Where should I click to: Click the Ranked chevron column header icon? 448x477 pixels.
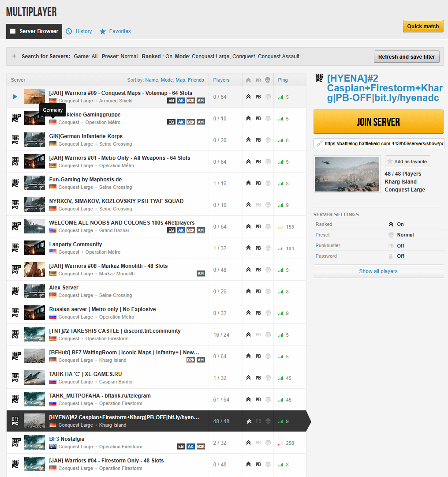(248, 80)
